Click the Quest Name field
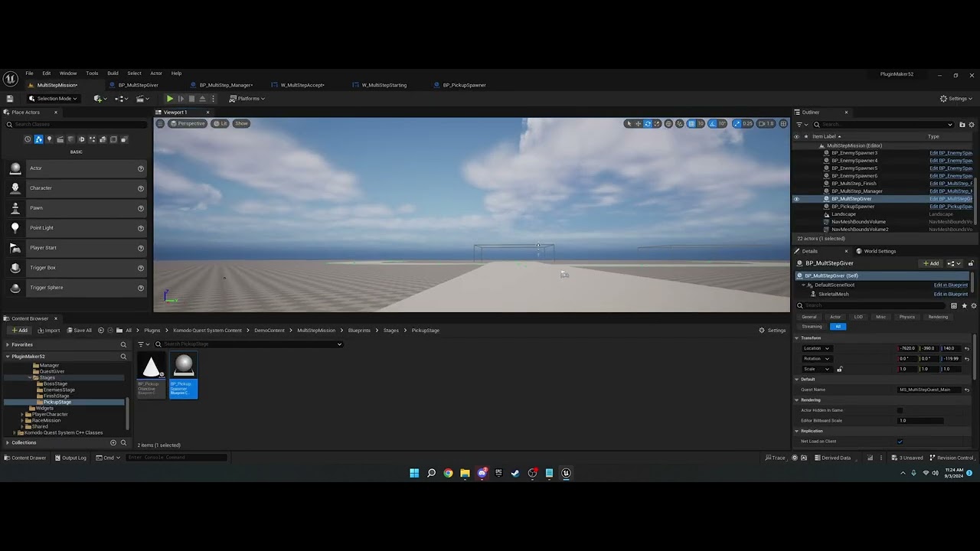980x551 pixels. [x=929, y=390]
